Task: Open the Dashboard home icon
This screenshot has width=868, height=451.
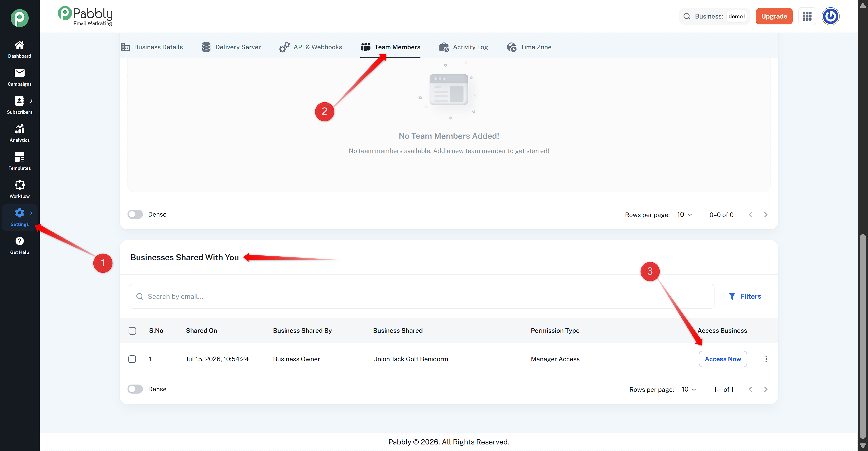Action: (19, 45)
